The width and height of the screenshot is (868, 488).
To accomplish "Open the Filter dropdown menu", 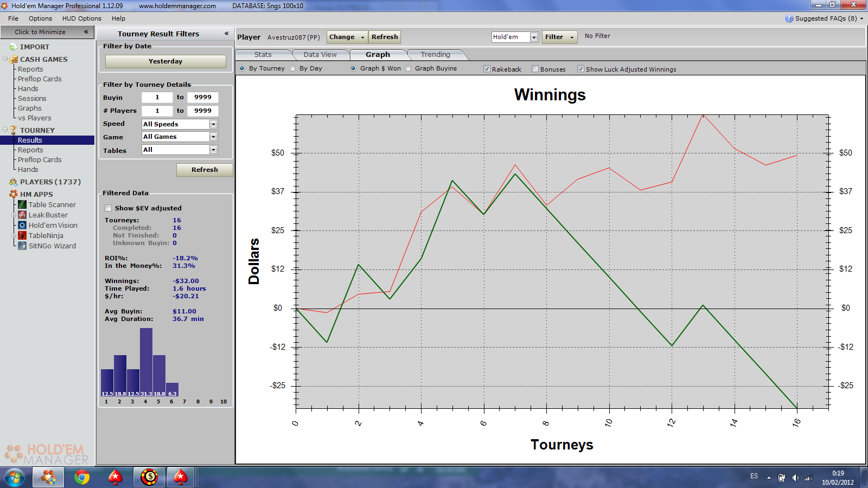I will [x=560, y=37].
